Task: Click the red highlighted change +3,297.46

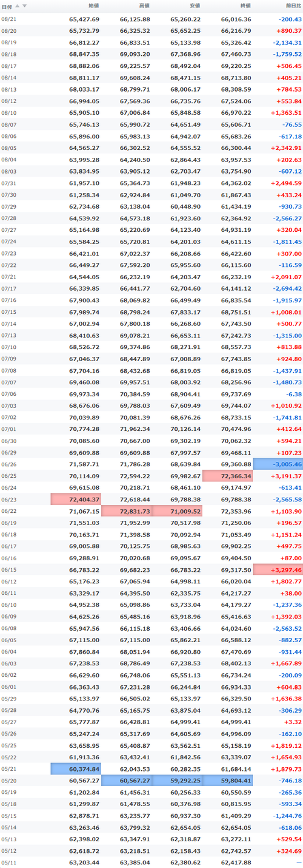Action: point(278,569)
